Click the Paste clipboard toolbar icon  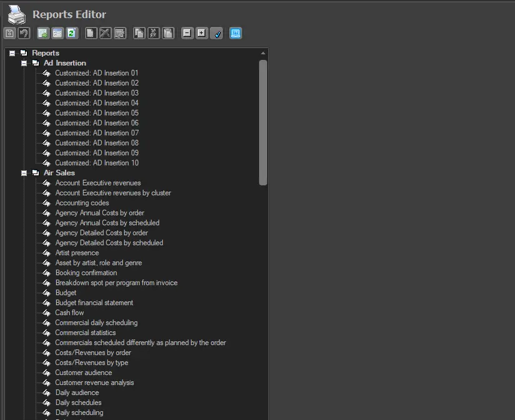point(168,34)
